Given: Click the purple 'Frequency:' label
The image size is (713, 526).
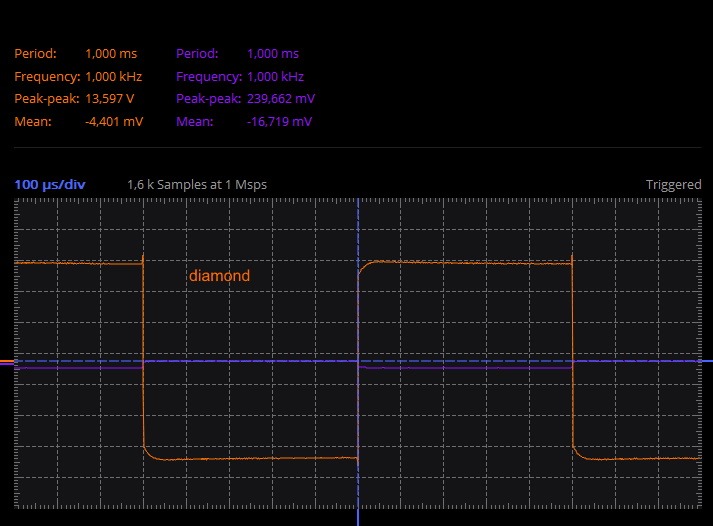Looking at the screenshot, I should pyautogui.click(x=209, y=76).
